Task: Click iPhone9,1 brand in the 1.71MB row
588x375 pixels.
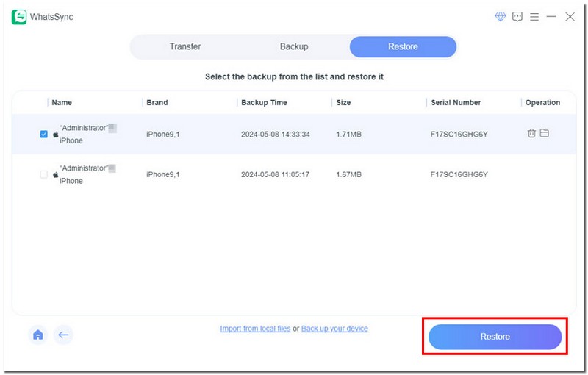Action: (x=162, y=135)
